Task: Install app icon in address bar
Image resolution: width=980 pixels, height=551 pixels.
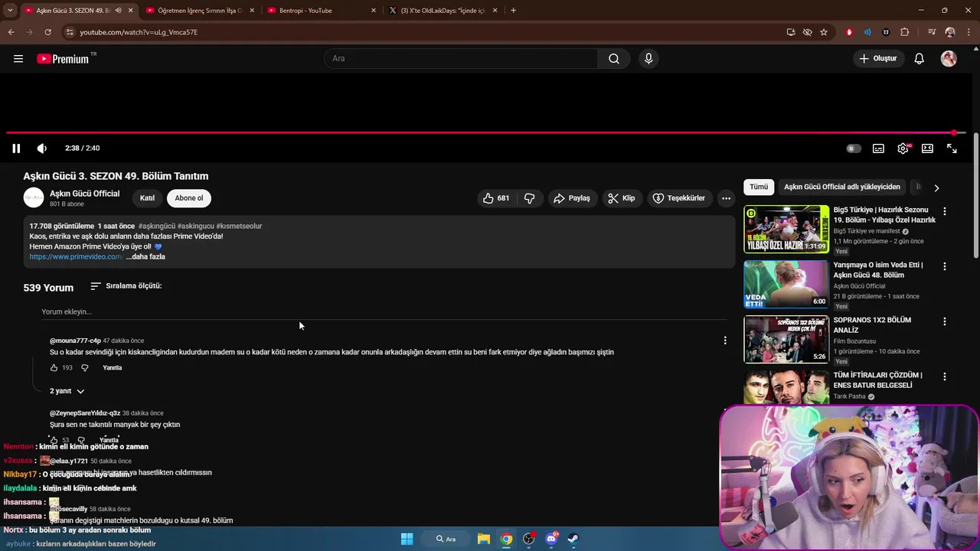Action: coord(791,32)
